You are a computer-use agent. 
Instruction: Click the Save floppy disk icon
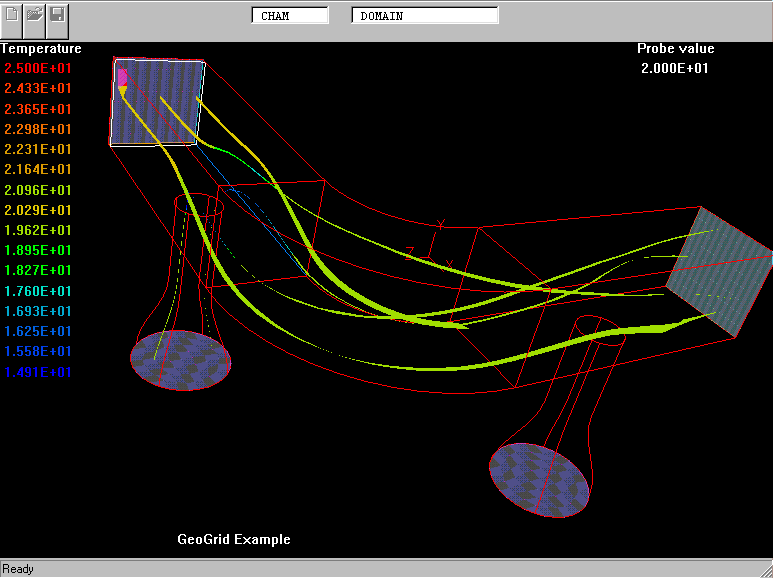(57, 15)
